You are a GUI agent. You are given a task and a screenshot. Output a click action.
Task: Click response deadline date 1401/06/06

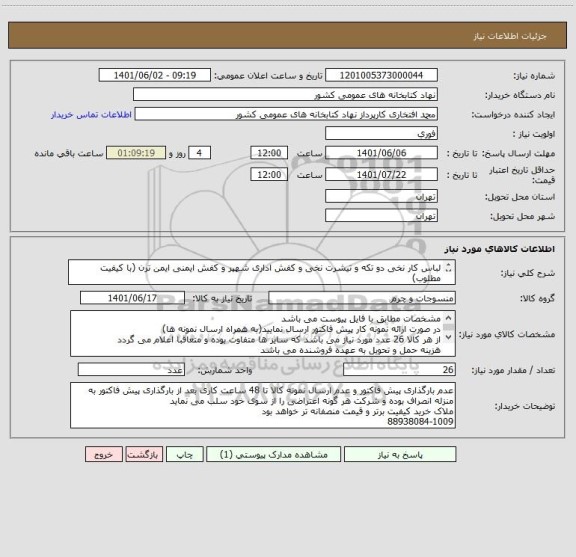(x=381, y=153)
